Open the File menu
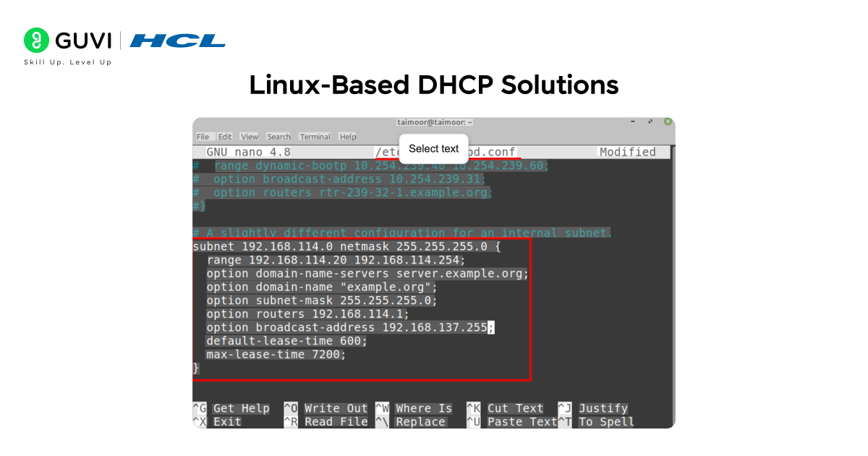Viewport: 868px width, 456px height. (203, 136)
